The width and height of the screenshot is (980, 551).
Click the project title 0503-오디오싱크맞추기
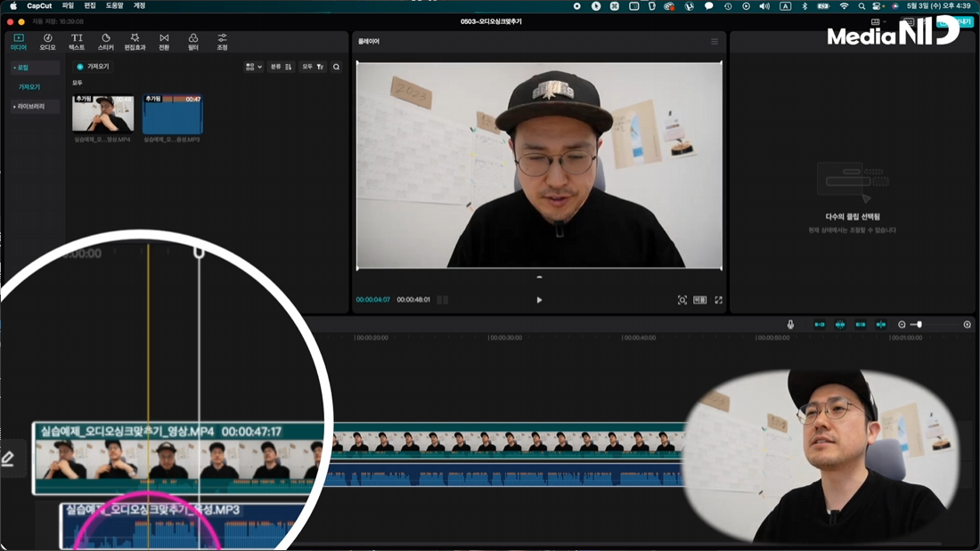pos(491,21)
